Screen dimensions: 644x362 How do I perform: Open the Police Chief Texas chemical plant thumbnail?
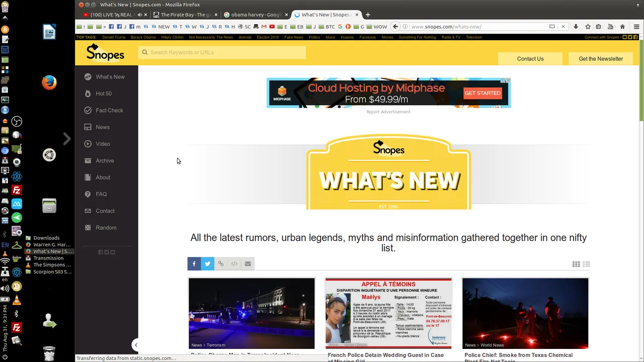coord(525,313)
